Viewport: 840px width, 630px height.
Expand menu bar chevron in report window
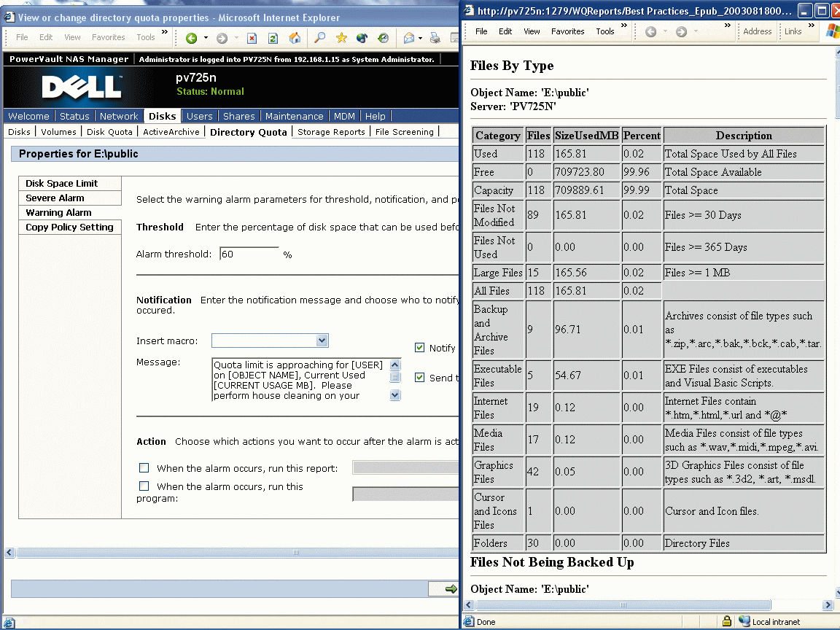pos(624,26)
